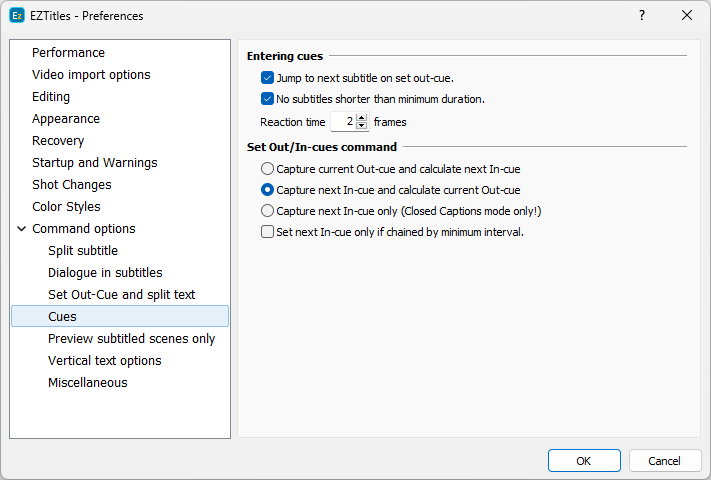This screenshot has height=480, width=711.
Task: Open the Performance preferences page
Action: [68, 53]
